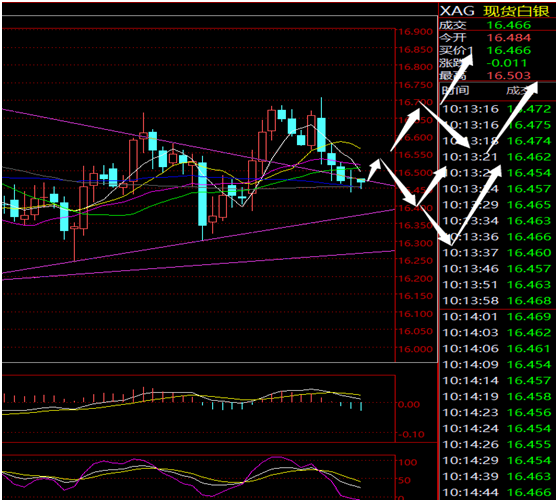
Task: Click the tick price 16.455
Action: tap(529, 445)
